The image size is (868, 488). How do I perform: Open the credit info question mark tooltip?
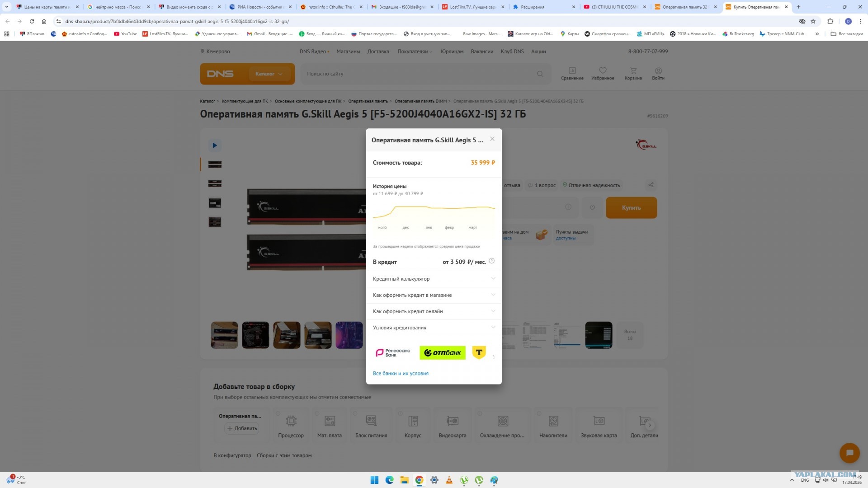point(492,261)
